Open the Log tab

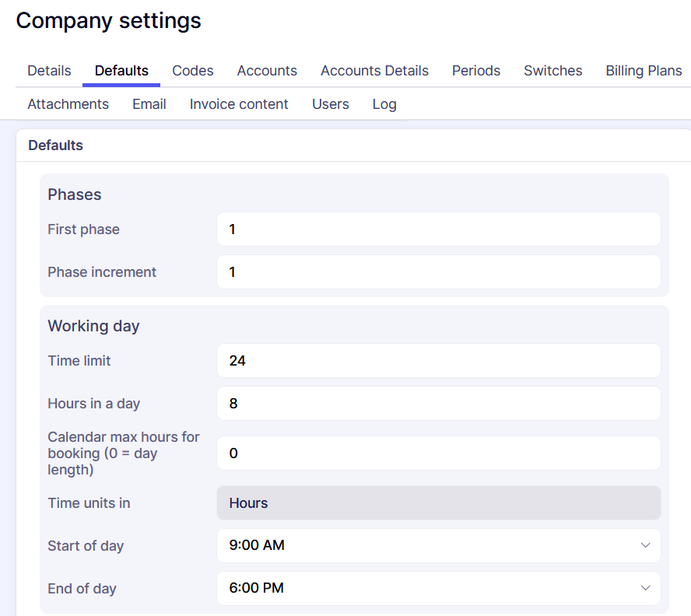[x=384, y=104]
